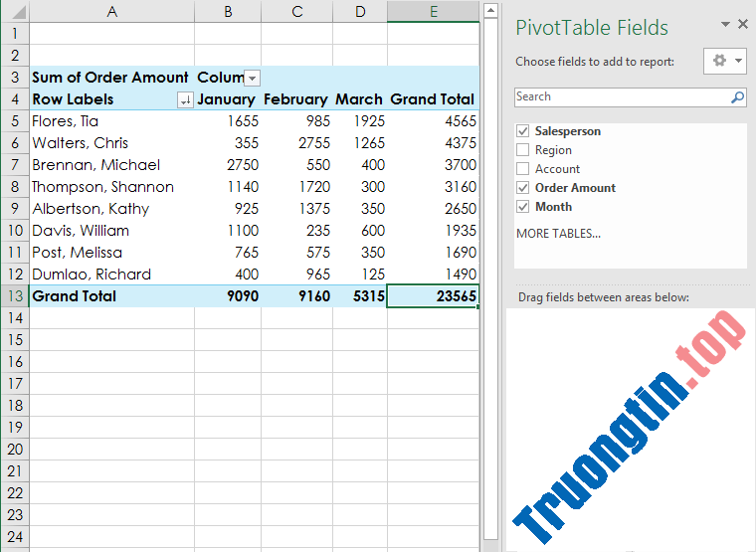
Task: Expand the tools dropdown arrow beside gear
Action: (x=738, y=61)
